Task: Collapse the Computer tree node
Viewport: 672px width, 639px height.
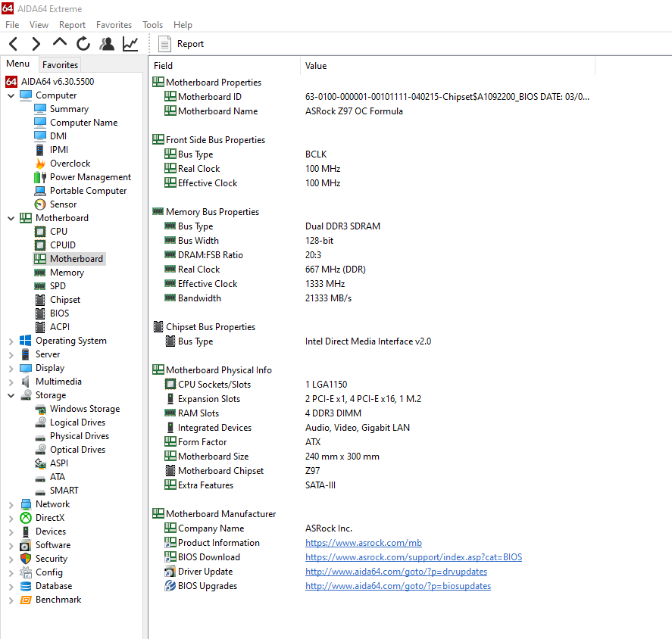Action: click(x=11, y=95)
